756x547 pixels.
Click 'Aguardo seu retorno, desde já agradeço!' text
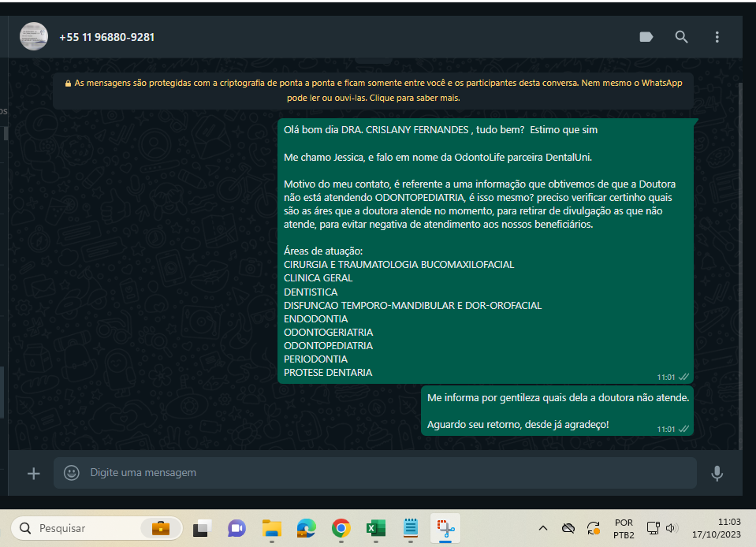coord(518,425)
